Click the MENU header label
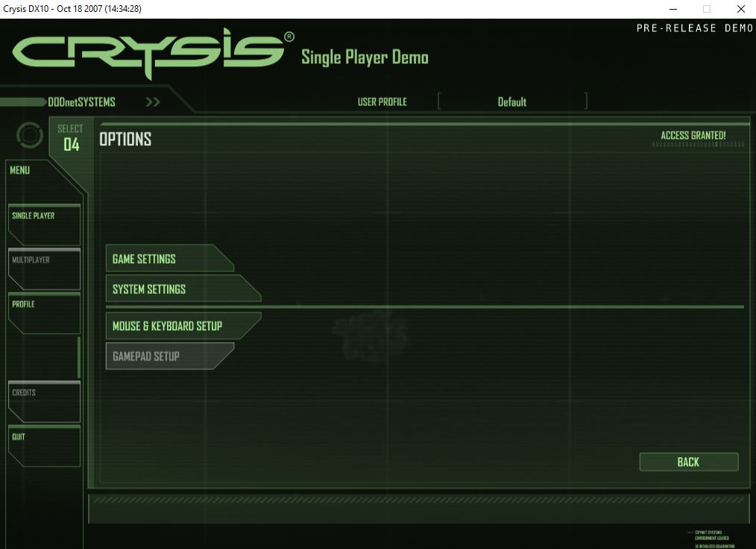Screen dimensions: 756x549 point(20,170)
